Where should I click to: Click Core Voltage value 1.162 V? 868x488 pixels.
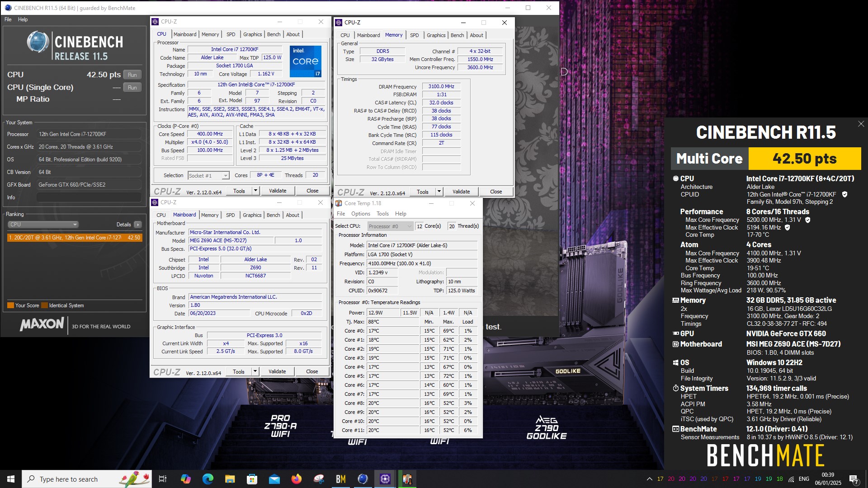click(x=266, y=74)
